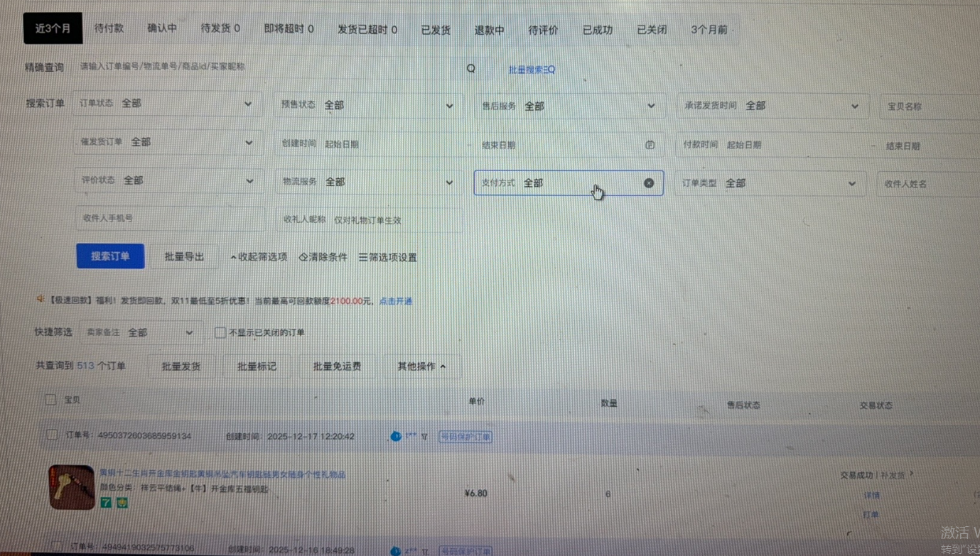Click the 批量免运费 button

click(x=337, y=366)
